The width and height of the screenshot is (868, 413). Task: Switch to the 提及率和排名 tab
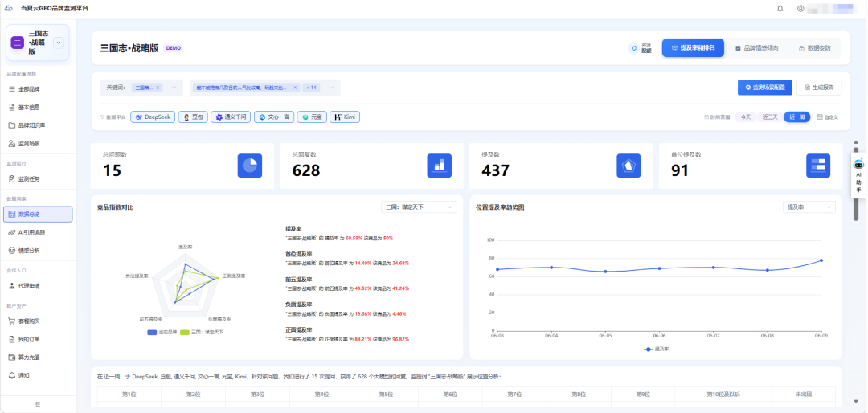pyautogui.click(x=693, y=48)
